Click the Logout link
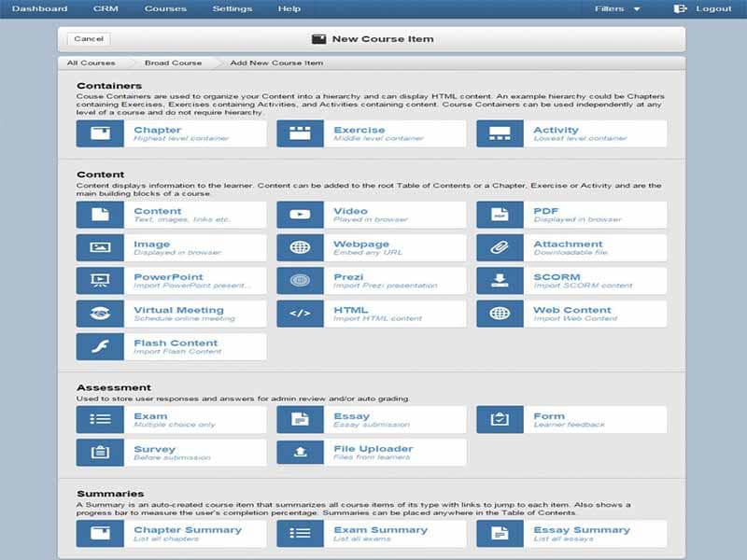Image resolution: width=747 pixels, height=560 pixels. tap(712, 9)
